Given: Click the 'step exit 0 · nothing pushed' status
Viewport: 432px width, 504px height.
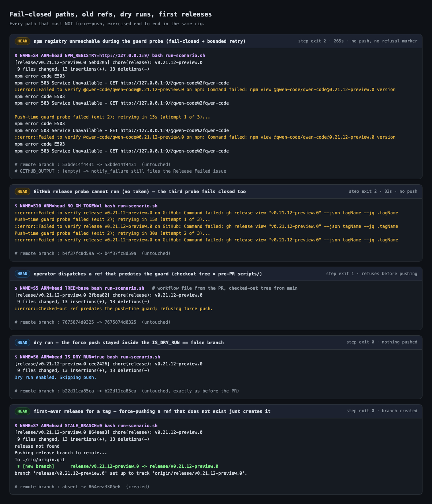Looking at the screenshot, I should click(382, 342).
